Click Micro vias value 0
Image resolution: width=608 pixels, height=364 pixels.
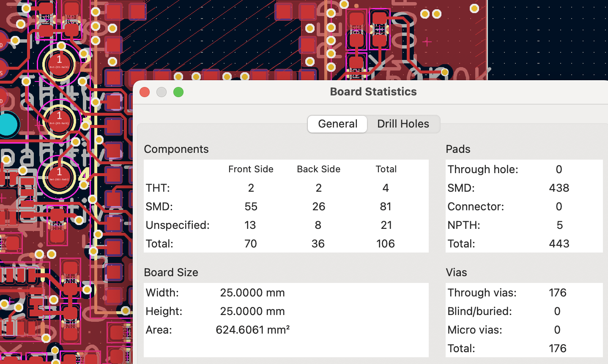click(x=557, y=330)
